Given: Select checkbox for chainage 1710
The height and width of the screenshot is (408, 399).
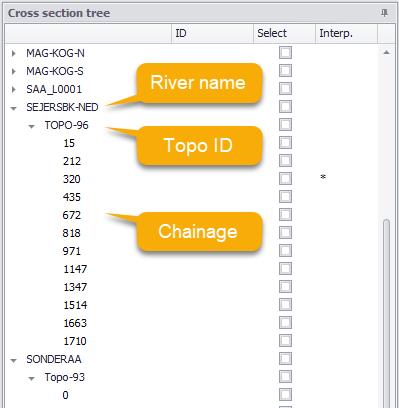Looking at the screenshot, I should click(x=285, y=341).
